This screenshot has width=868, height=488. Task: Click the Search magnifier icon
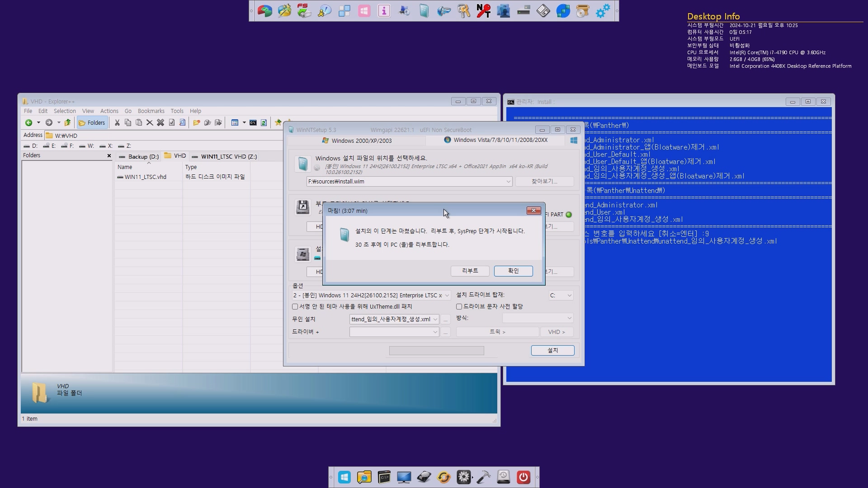(x=182, y=122)
